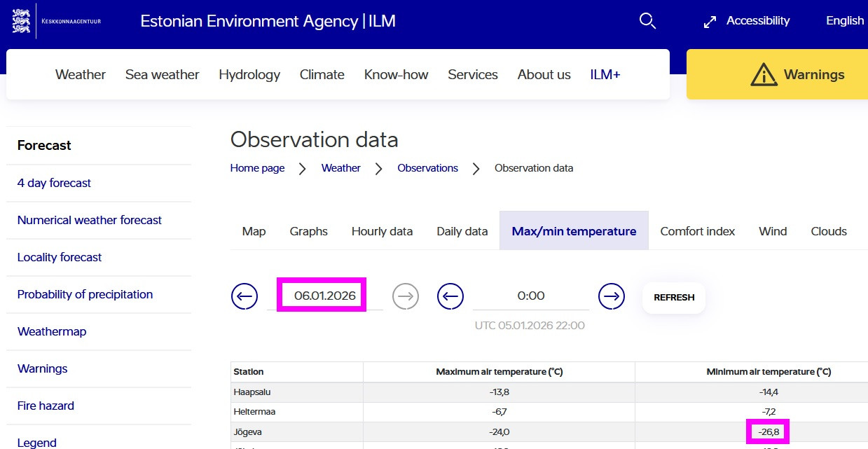Open the ILM+ menu item
Screen dimensions: 868x449
(x=605, y=74)
